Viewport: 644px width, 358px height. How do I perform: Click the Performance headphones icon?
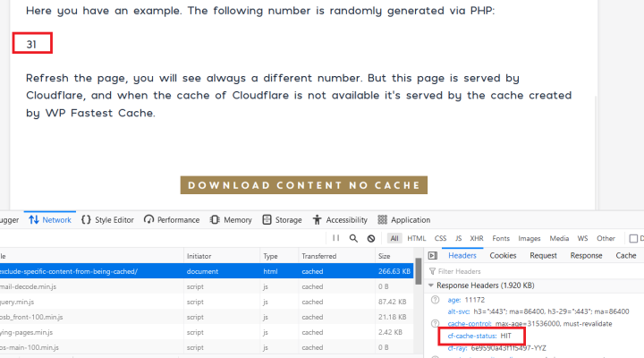tap(148, 220)
